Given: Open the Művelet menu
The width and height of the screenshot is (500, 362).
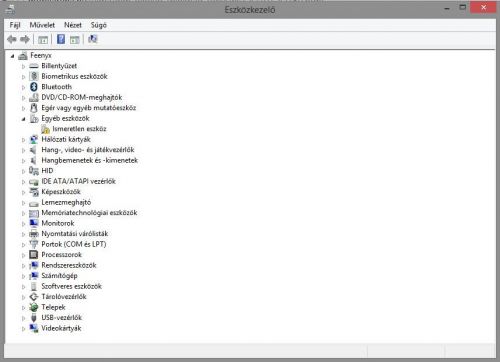Looking at the screenshot, I should (42, 25).
